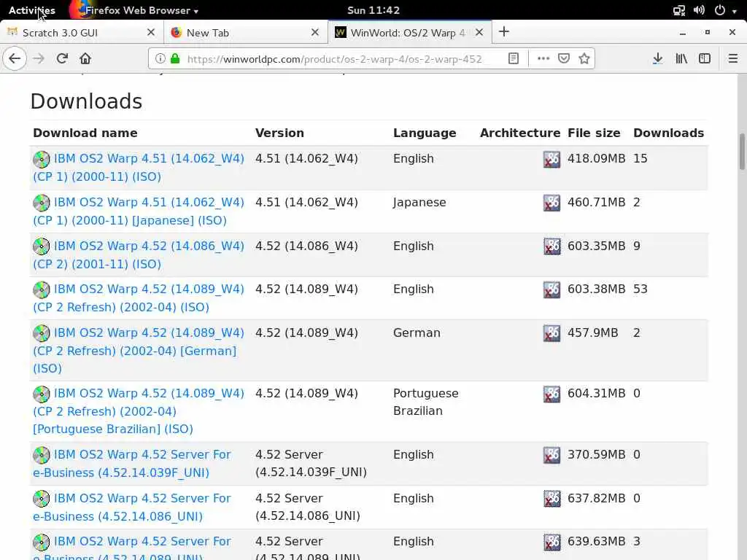
Task: Open the Library bookshelf icon
Action: pyautogui.click(x=681, y=58)
